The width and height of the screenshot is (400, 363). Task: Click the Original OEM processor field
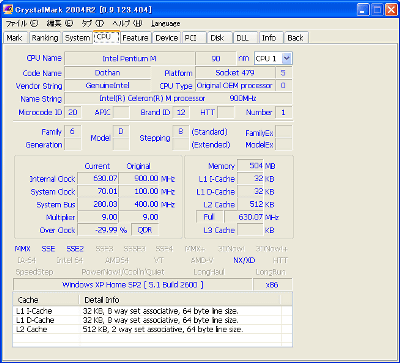click(x=235, y=86)
